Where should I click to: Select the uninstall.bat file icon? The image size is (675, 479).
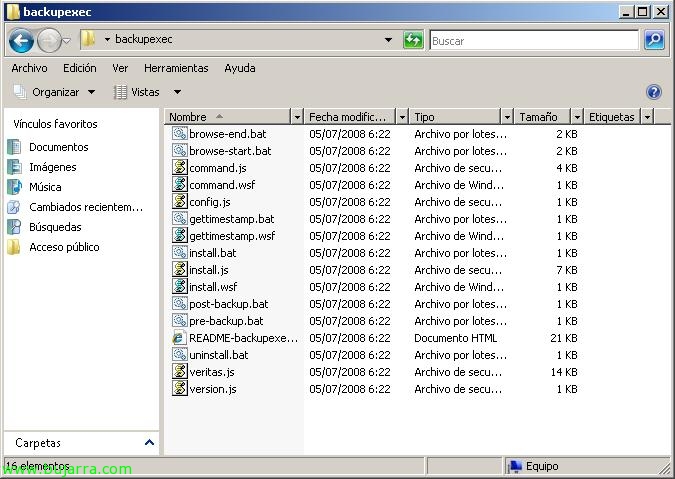(180, 354)
